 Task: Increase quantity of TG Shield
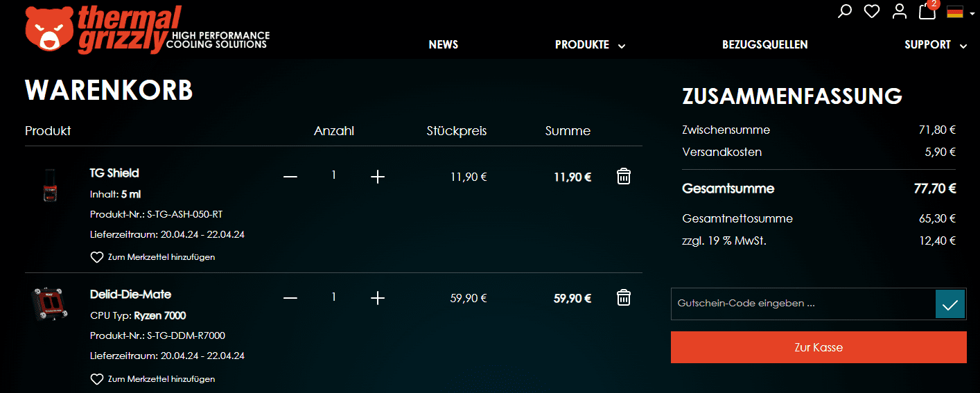[377, 177]
